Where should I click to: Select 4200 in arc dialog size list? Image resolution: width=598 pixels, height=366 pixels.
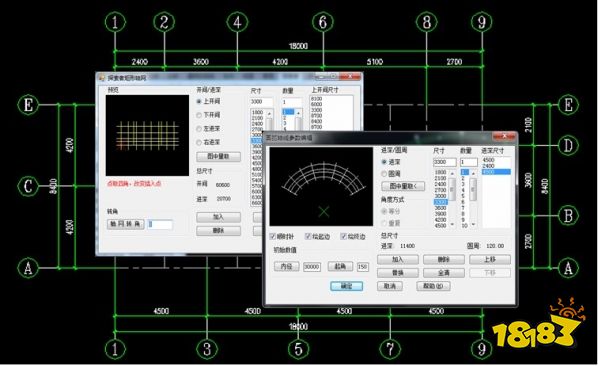point(440,220)
